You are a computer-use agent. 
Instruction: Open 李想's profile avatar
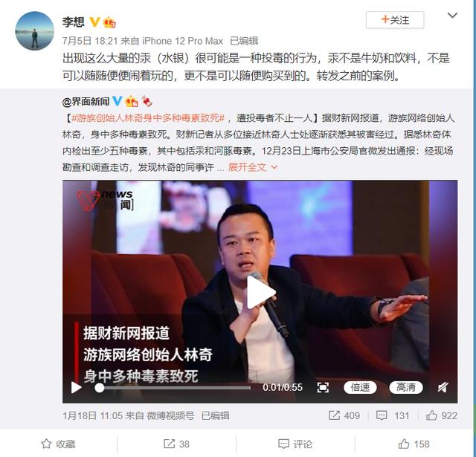(x=35, y=30)
